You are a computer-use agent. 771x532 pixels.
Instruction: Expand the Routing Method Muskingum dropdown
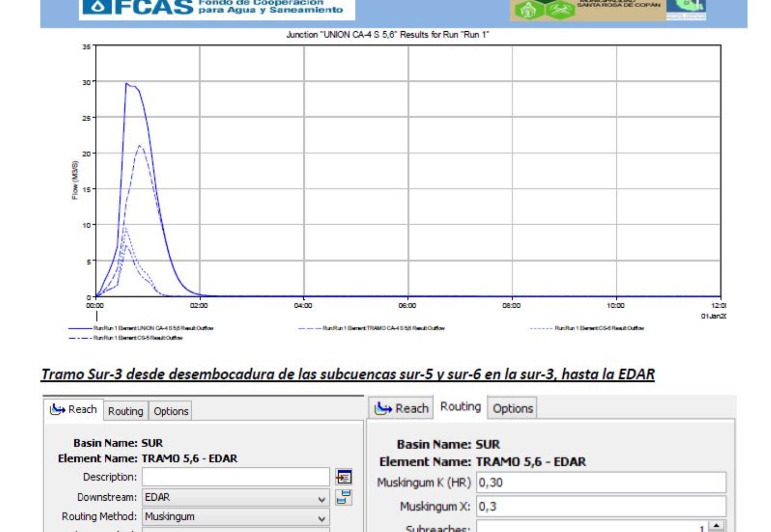(321, 518)
